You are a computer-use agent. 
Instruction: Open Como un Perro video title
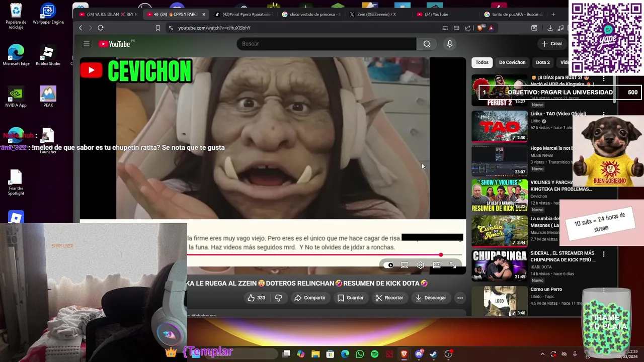pos(546,289)
